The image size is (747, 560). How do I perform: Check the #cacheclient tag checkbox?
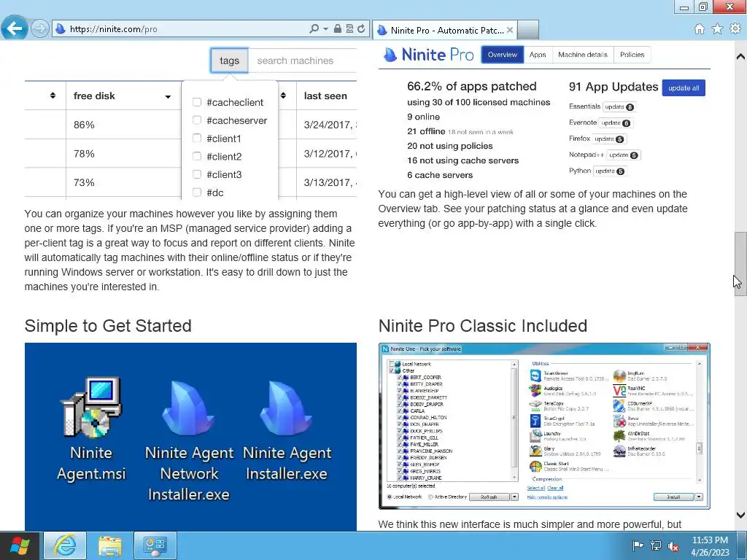pos(197,102)
